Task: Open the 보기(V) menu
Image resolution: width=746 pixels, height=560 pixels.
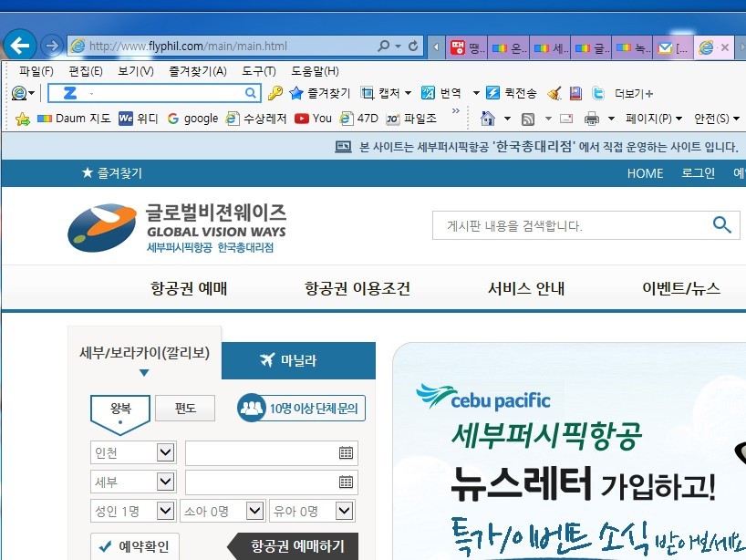Action: (x=136, y=71)
